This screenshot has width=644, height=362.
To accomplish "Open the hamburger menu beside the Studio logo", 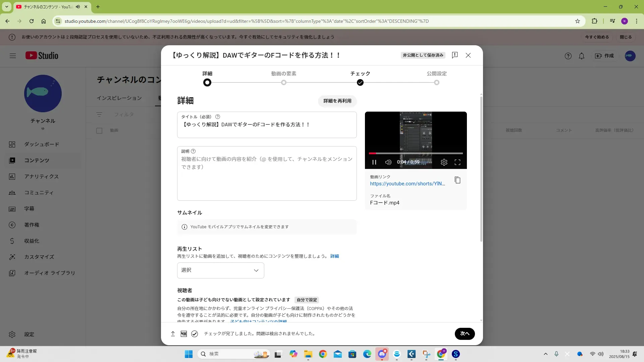I will tap(13, 56).
